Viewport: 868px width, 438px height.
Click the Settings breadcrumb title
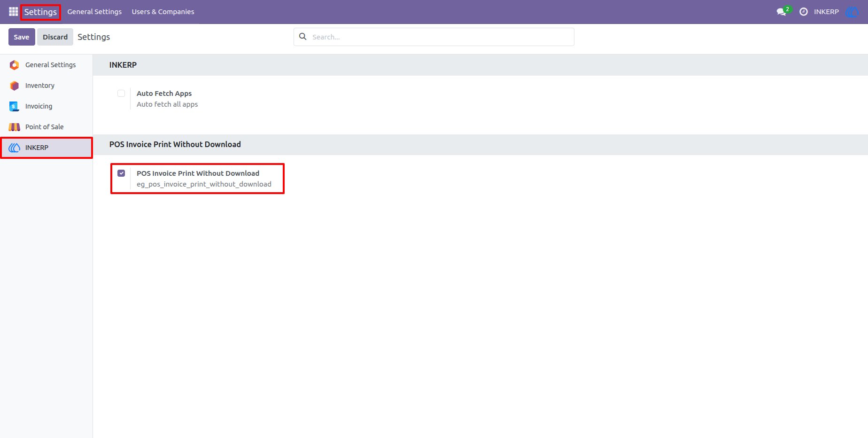[x=93, y=37]
